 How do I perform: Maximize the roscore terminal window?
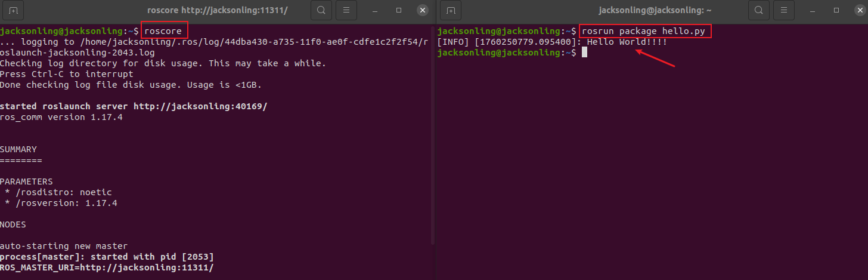click(x=399, y=10)
